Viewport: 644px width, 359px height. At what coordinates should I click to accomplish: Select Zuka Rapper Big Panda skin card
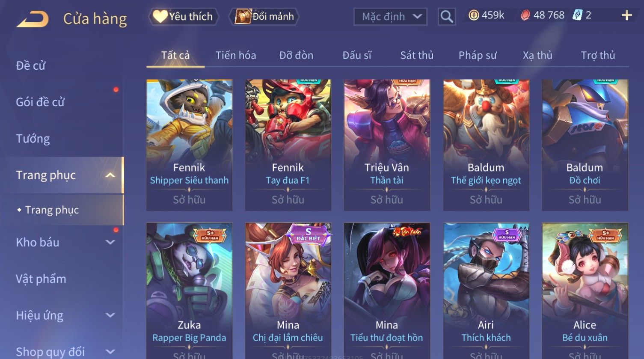click(x=189, y=291)
